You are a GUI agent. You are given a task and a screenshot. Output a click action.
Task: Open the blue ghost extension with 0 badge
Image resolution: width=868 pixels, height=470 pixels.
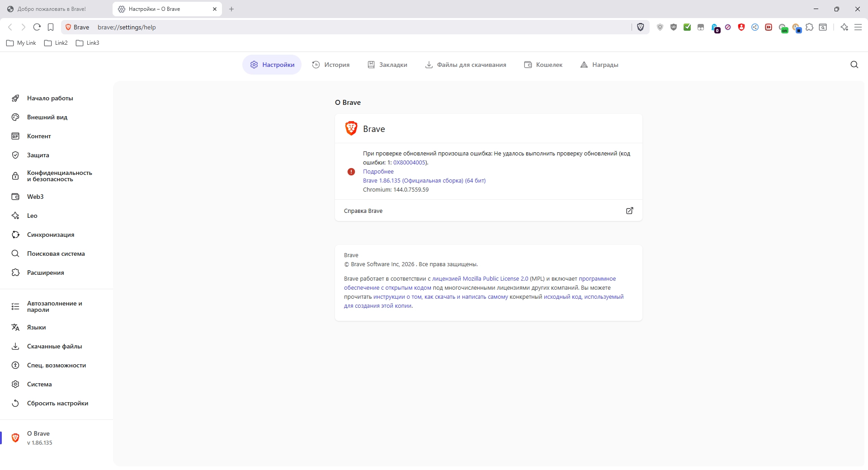(x=715, y=28)
